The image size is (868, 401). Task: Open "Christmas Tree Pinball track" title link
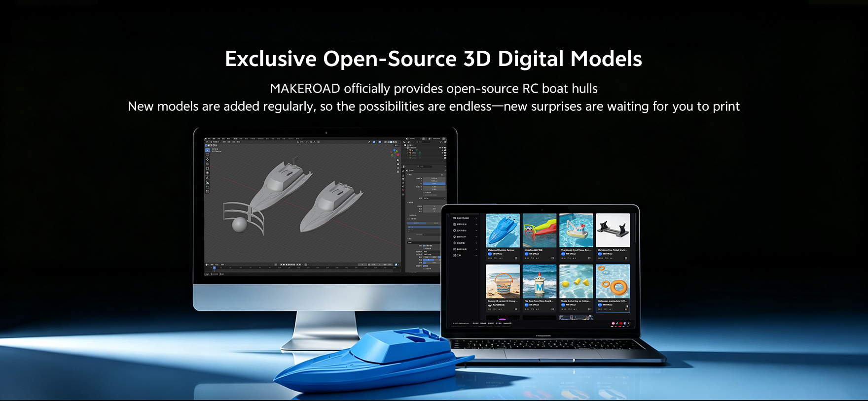(x=612, y=250)
